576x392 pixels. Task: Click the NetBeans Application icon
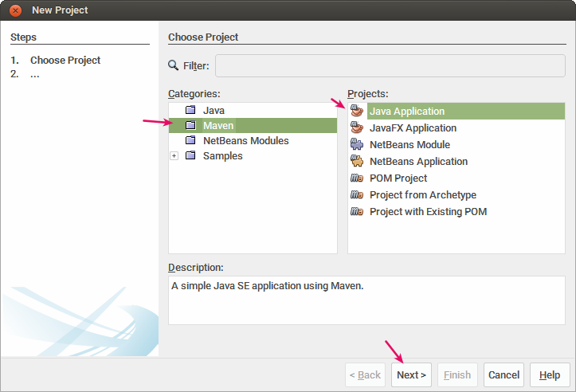(356, 161)
